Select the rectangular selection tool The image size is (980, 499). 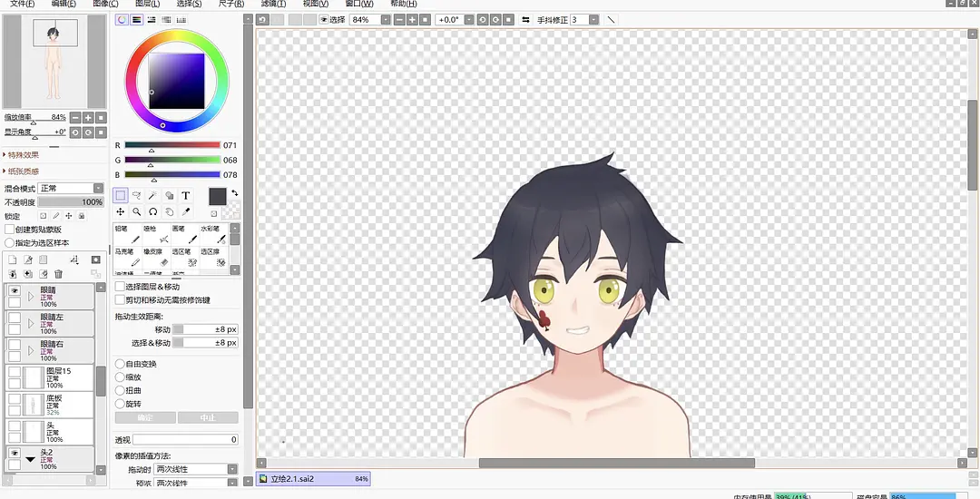point(121,195)
